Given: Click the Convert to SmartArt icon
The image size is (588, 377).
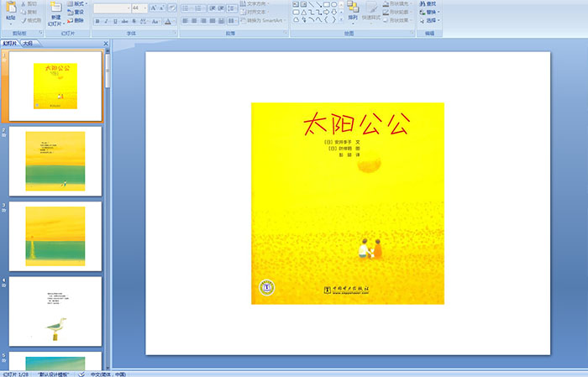Looking at the screenshot, I should click(x=243, y=20).
